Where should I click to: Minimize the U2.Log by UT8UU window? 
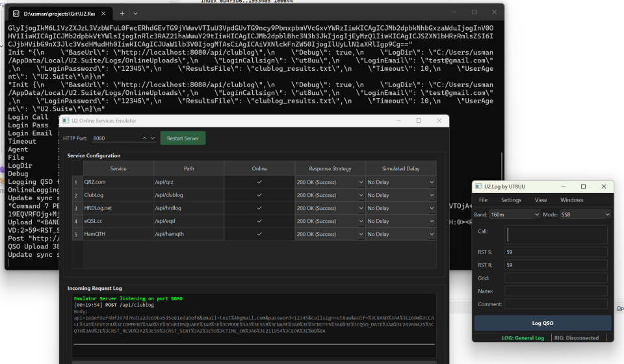click(563, 186)
